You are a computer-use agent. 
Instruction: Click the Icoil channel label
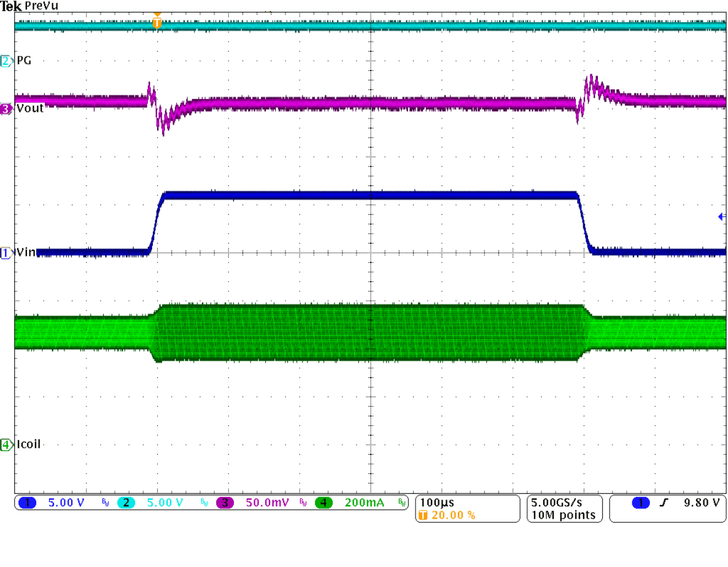point(27,445)
